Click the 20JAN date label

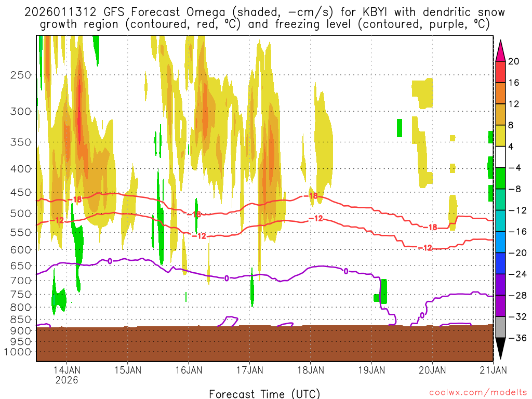[432, 370]
